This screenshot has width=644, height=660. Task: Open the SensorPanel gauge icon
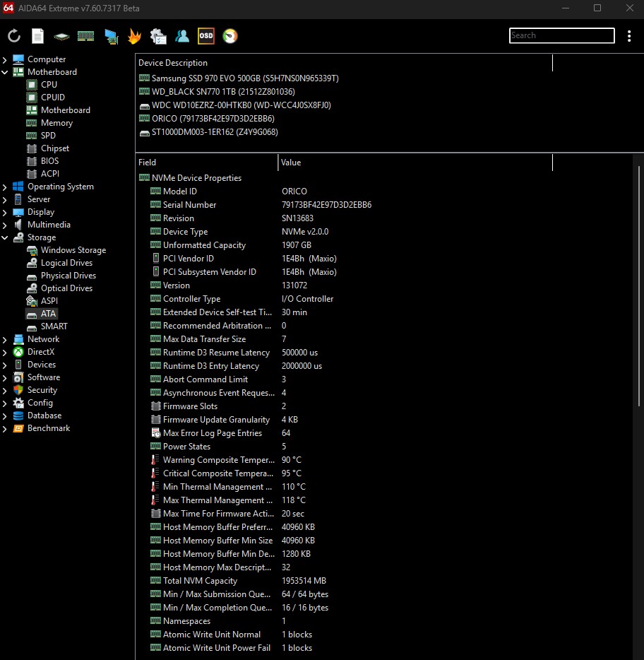pos(230,36)
